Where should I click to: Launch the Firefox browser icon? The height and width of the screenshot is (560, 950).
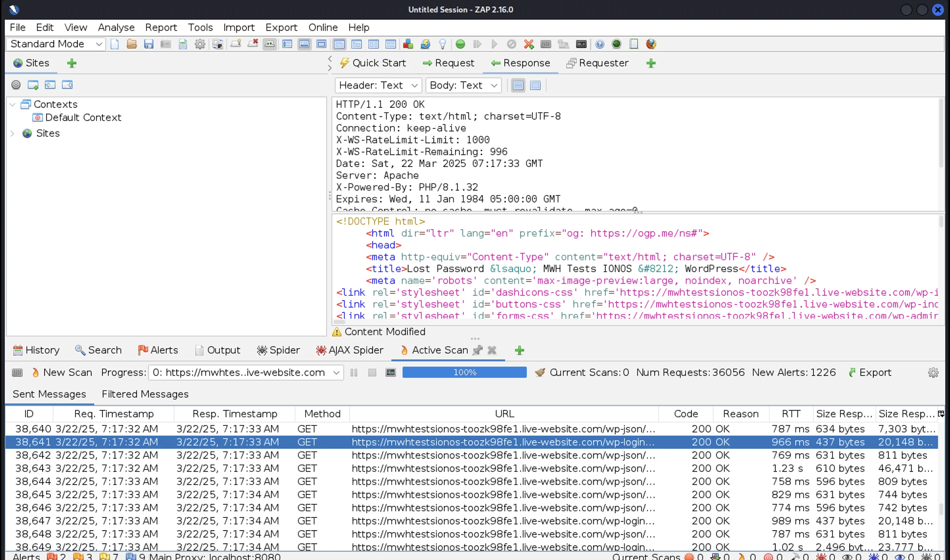[x=651, y=44]
